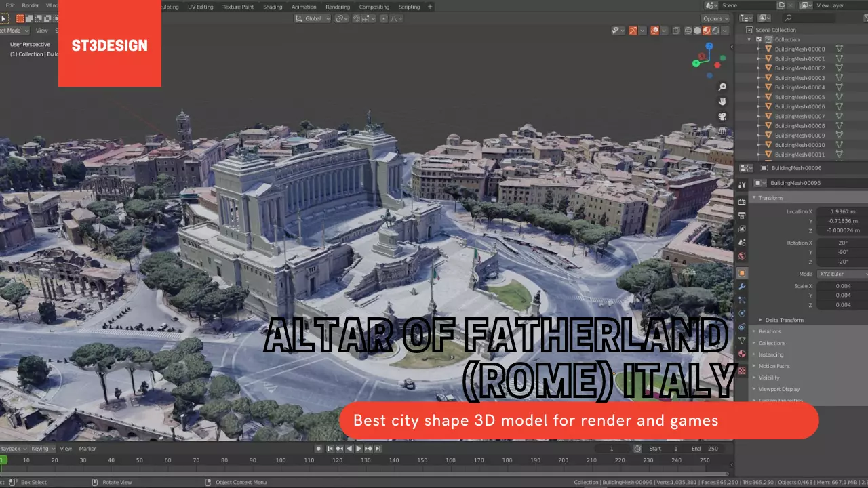Open the Physics properties tab icon
This screenshot has width=868, height=488.
pos(742,313)
